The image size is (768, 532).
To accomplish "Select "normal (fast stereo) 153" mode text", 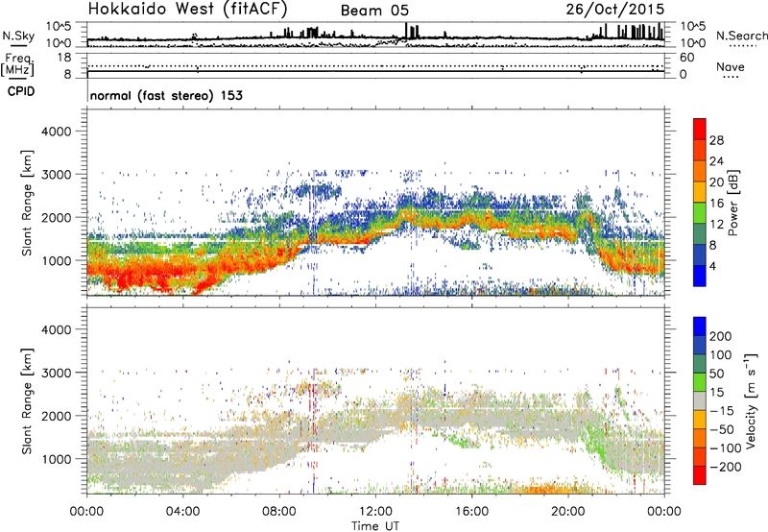I will pos(166,95).
